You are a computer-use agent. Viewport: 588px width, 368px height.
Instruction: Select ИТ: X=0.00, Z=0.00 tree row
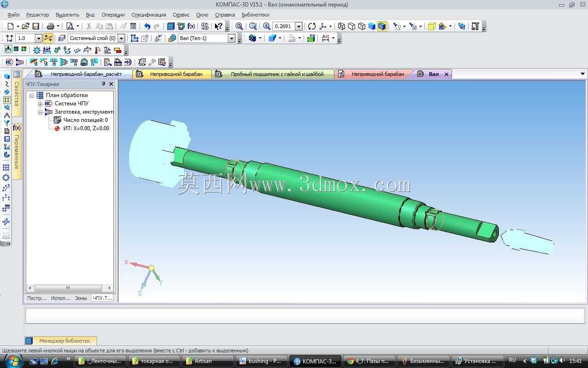[81, 128]
